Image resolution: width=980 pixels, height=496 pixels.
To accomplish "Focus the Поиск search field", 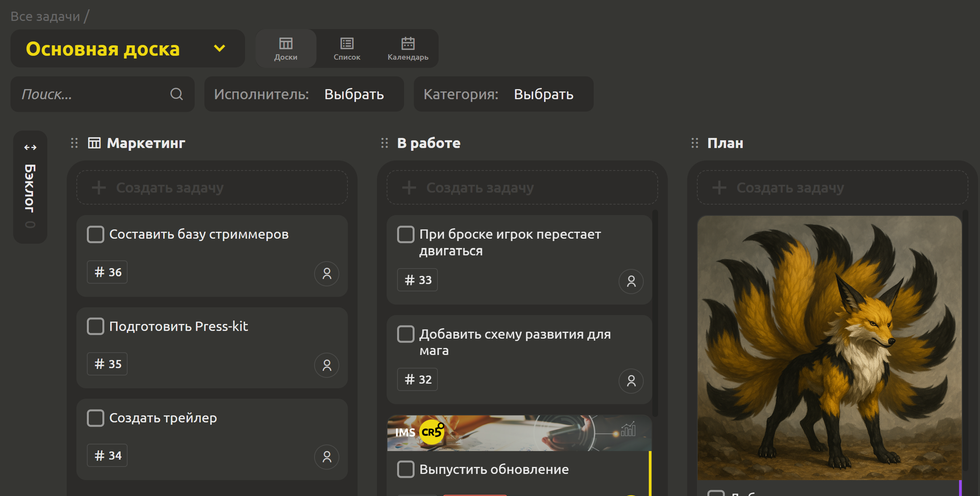I will tap(102, 94).
